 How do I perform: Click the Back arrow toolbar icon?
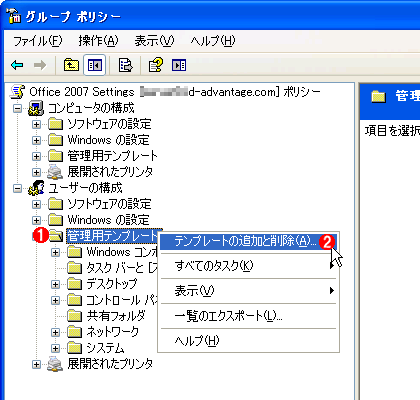(17, 65)
